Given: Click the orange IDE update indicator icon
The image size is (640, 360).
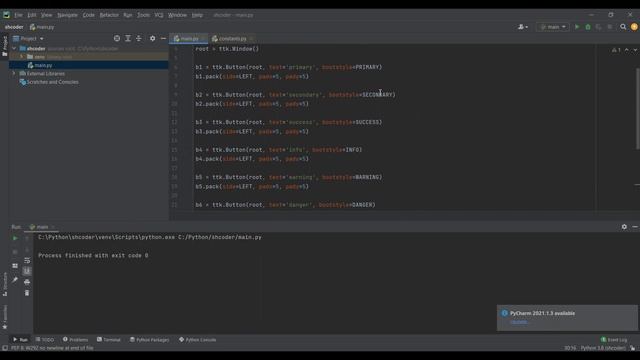Looking at the screenshot, I should click(x=634, y=27).
